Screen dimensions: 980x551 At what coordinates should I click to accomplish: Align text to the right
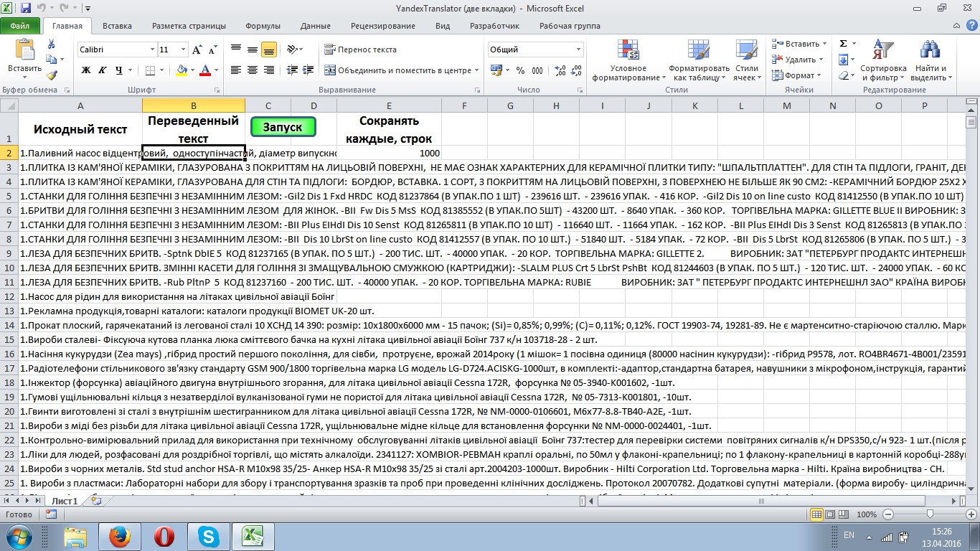point(269,70)
